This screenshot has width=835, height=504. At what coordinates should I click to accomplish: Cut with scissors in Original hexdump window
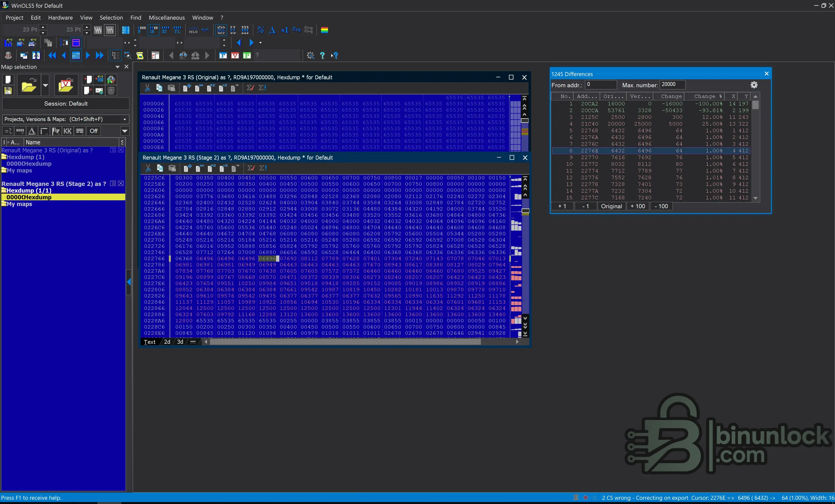[147, 88]
